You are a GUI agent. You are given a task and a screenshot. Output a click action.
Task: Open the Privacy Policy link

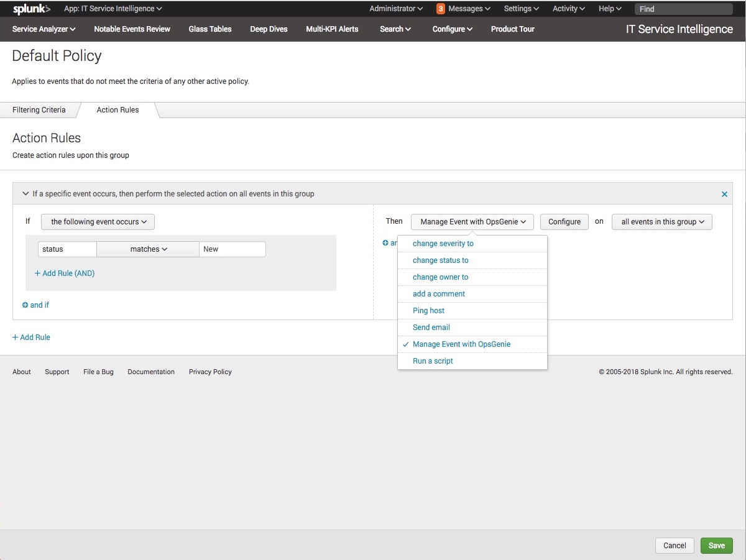pos(210,372)
